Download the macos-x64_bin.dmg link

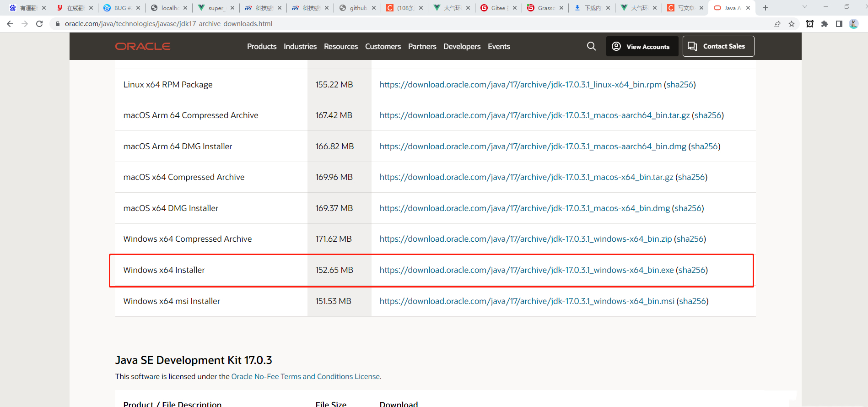click(x=525, y=208)
